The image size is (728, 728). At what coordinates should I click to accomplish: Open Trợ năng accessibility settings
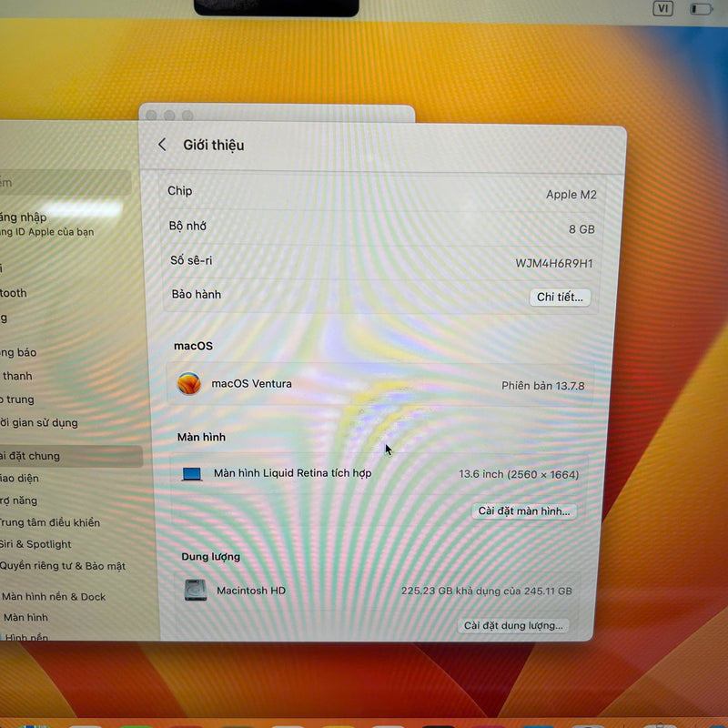click(23, 500)
